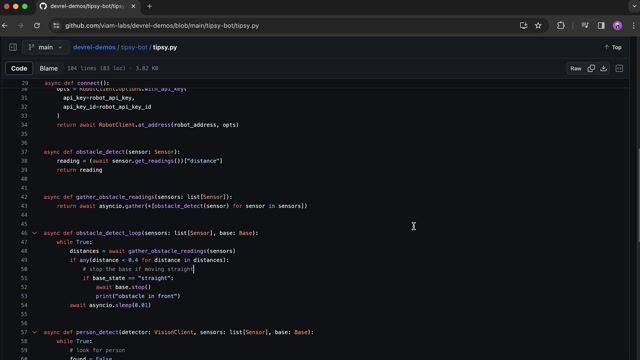
Task: Reload the page
Action: (x=37, y=26)
